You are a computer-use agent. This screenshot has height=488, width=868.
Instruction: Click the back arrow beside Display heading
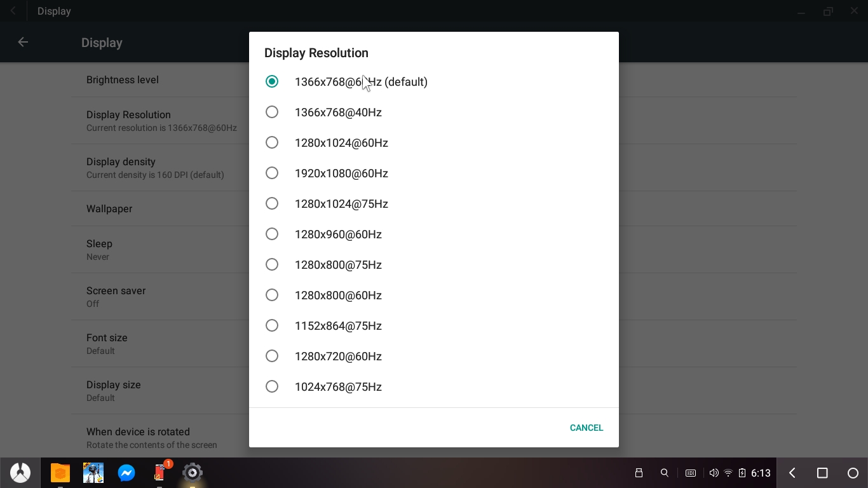point(23,42)
